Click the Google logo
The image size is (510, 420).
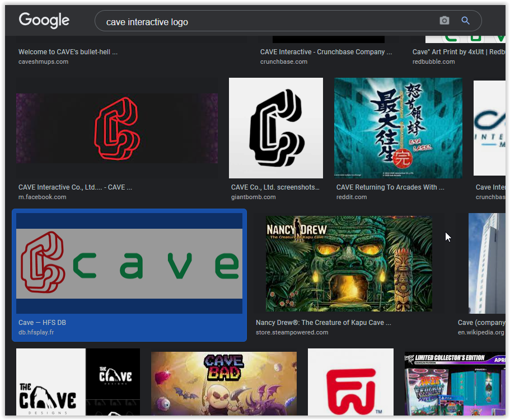click(44, 20)
